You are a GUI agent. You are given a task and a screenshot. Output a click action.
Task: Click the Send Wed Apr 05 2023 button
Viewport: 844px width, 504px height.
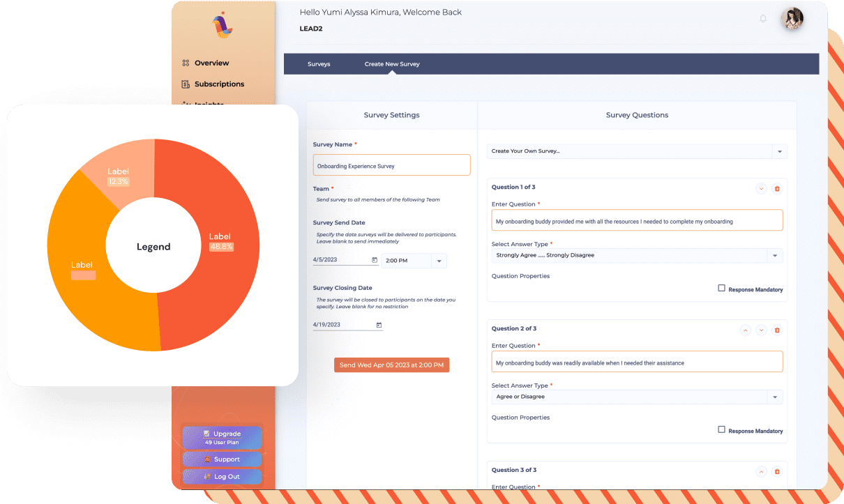pyautogui.click(x=391, y=365)
